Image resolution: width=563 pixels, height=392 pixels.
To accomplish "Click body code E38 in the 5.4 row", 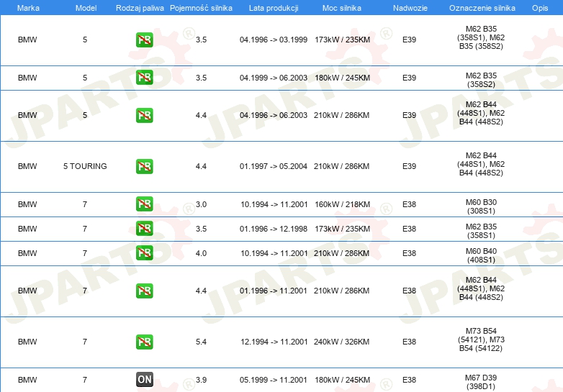I will point(410,342).
